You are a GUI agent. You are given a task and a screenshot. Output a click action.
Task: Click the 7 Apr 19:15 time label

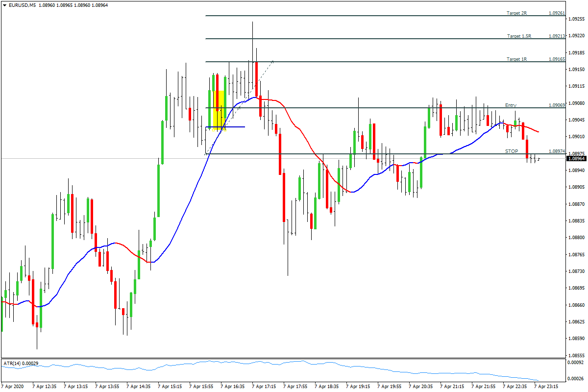click(359, 387)
